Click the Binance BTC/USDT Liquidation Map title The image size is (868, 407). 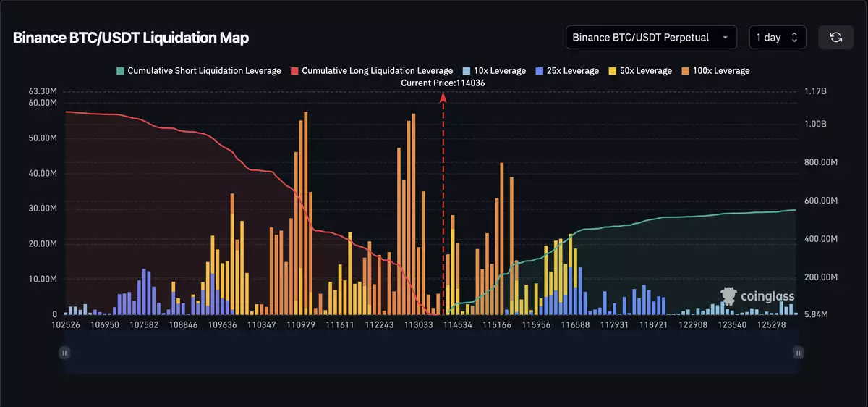coord(131,38)
